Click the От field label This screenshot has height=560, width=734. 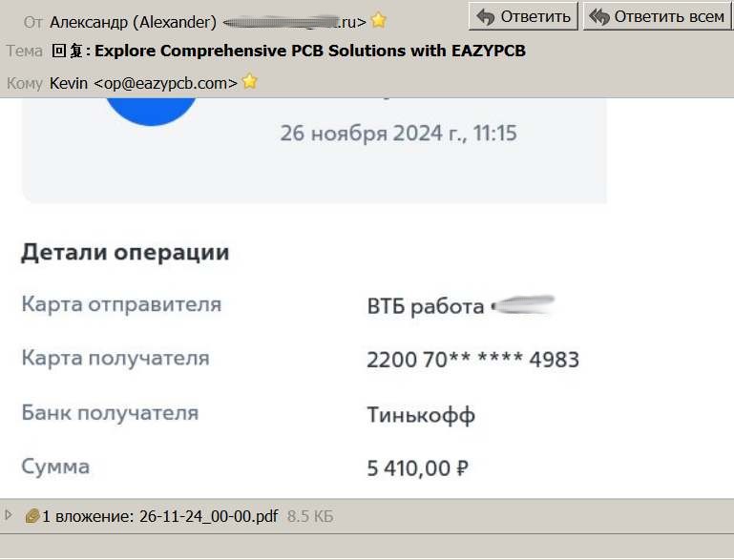click(32, 22)
